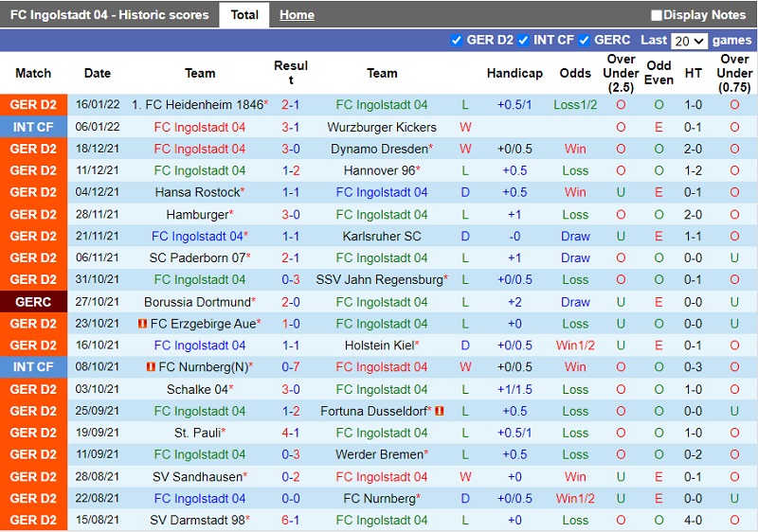Click the Win1/2 odds for Holstein Kiel match
The width and height of the screenshot is (758, 532).
click(x=575, y=346)
